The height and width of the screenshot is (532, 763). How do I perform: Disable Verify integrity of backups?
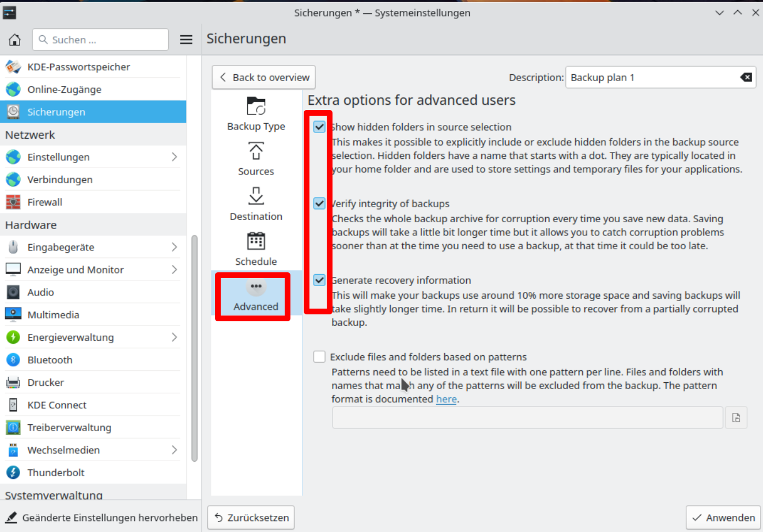coord(319,203)
